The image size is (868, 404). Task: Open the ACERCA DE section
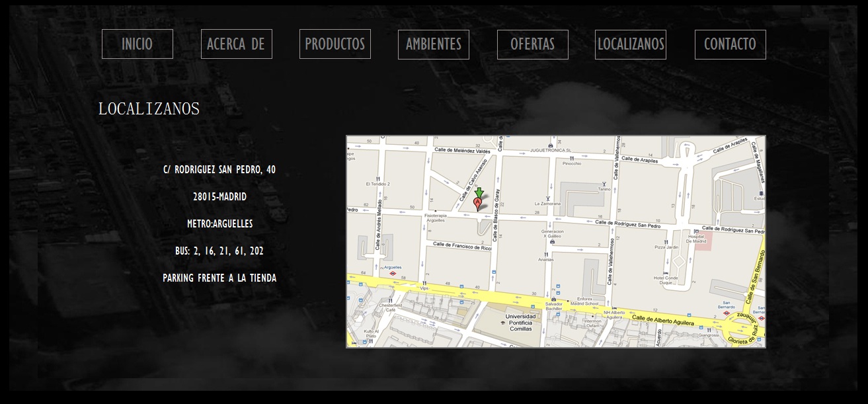click(x=236, y=44)
